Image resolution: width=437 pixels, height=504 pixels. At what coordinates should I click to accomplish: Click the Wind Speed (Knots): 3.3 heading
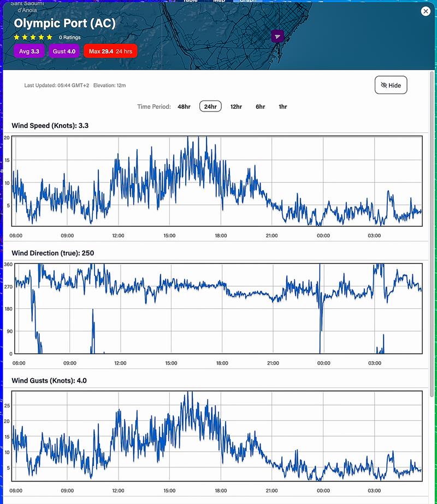(x=50, y=126)
